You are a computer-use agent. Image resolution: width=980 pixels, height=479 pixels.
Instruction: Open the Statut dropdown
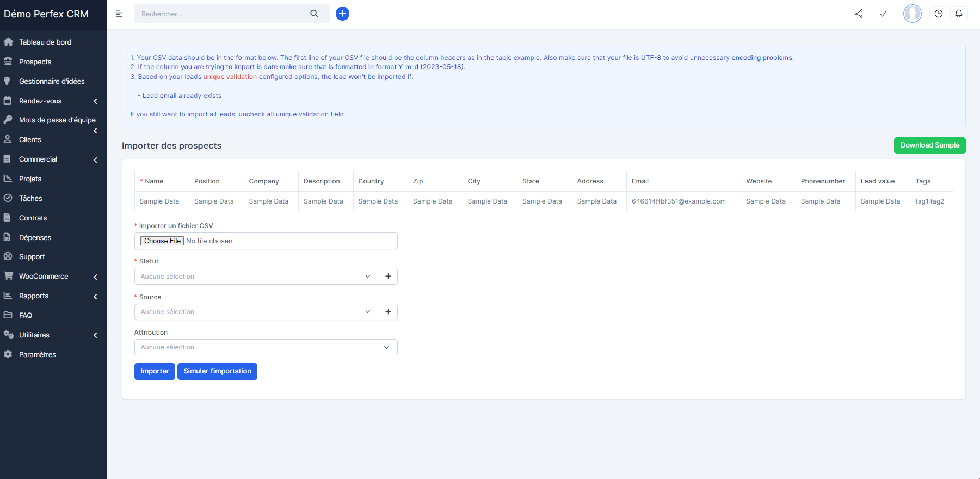(256, 277)
